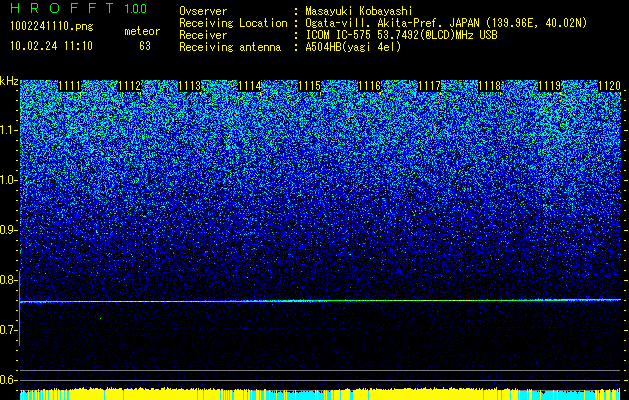The height and width of the screenshot is (400, 629).
Task: Click the 1120 time marker
Action: 609,86
